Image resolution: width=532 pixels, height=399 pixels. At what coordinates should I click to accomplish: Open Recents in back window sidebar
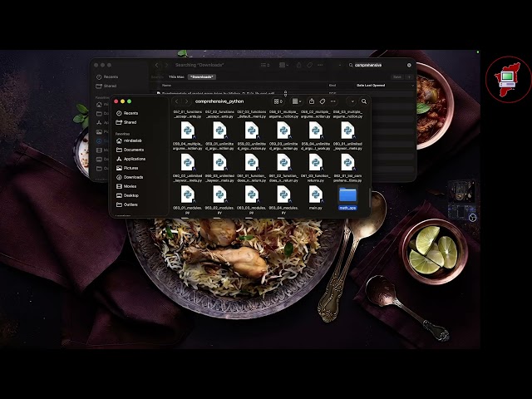pyautogui.click(x=107, y=77)
